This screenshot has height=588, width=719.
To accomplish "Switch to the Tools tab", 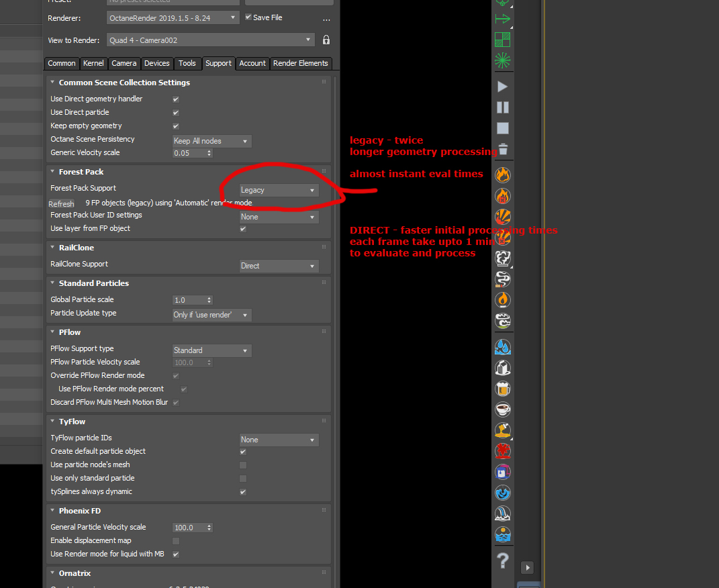I will (187, 63).
